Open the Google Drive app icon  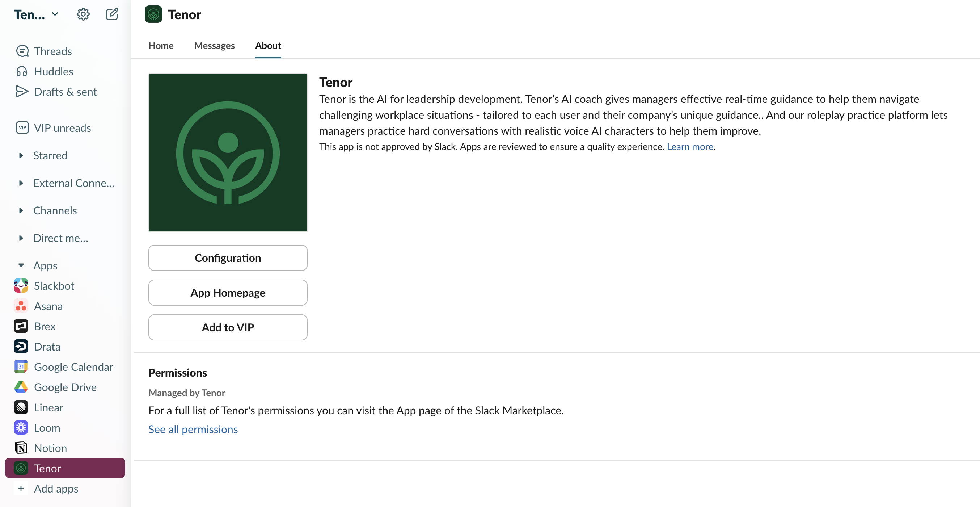21,387
